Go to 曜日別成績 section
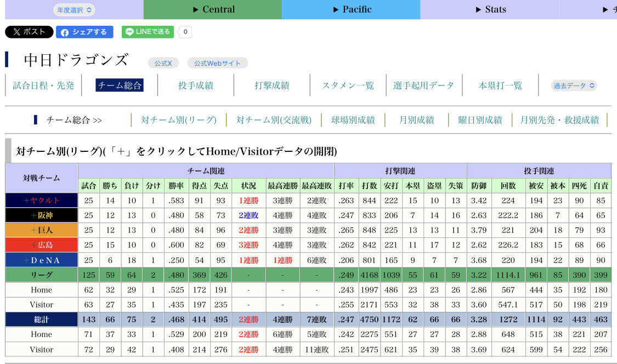The width and height of the screenshot is (617, 364). pos(480,120)
